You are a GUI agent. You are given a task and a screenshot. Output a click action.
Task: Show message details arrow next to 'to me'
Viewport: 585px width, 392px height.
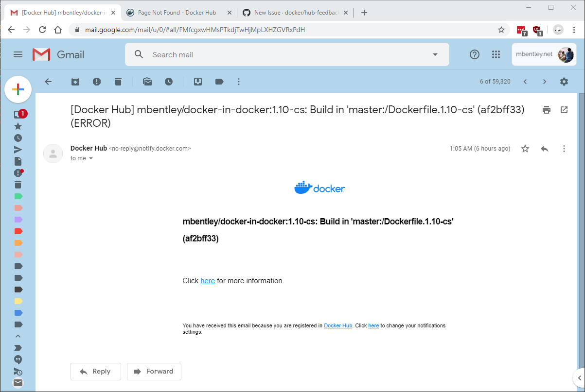[90, 158]
